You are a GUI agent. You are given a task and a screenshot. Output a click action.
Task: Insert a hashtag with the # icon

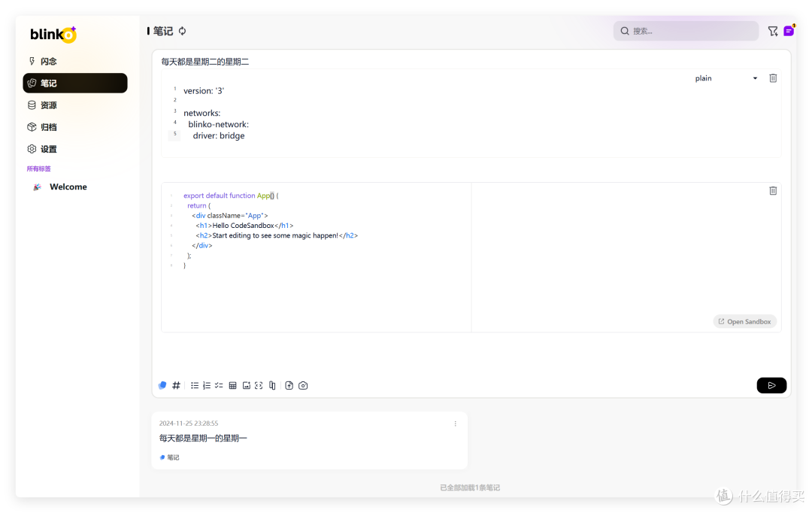point(176,385)
